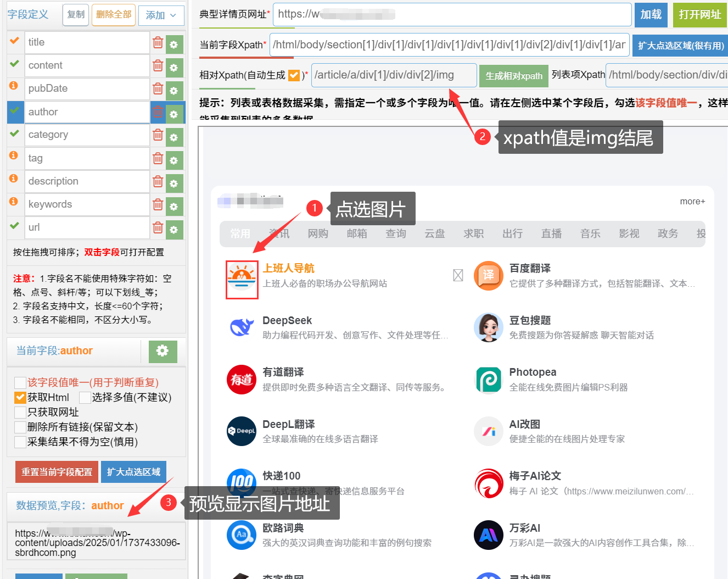Image resolution: width=728 pixels, height=579 pixels.
Task: Click the trash icon for title field
Action: click(x=158, y=42)
